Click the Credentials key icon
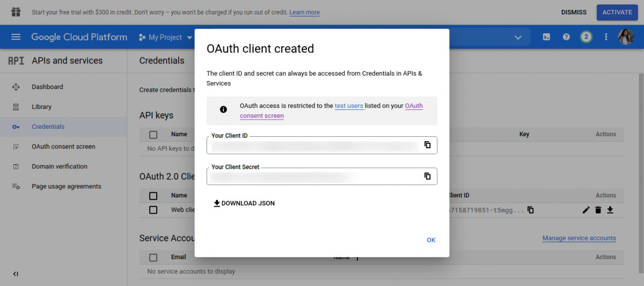Viewport: 644px width, 286px height. 16,127
